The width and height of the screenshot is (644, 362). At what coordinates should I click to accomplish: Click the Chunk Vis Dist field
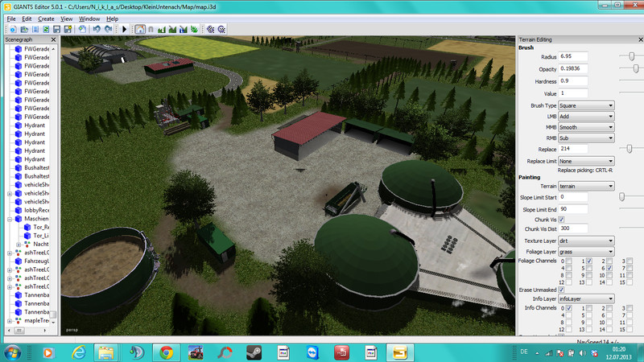coord(573,228)
